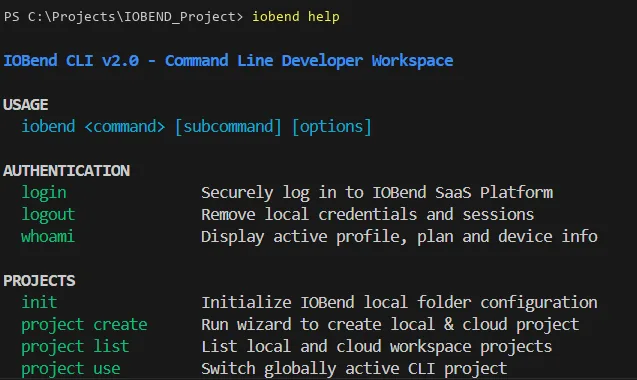Click 'Remove local credentials and sessions'
Screen dimensions: 637x380
pyautogui.click(x=368, y=214)
